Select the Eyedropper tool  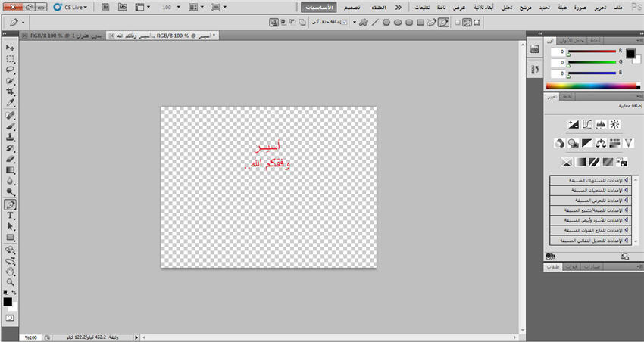[10, 102]
